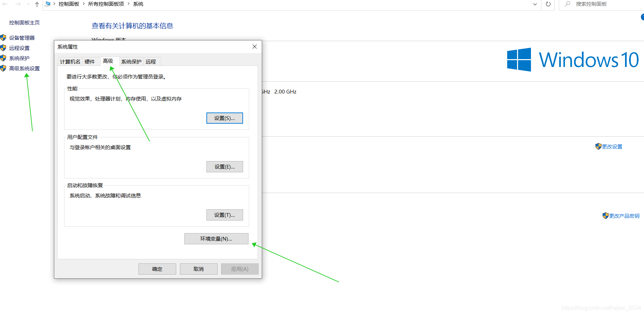This screenshot has height=314, width=644.
Task: Click 设置(S)... performance button
Action: (x=225, y=118)
